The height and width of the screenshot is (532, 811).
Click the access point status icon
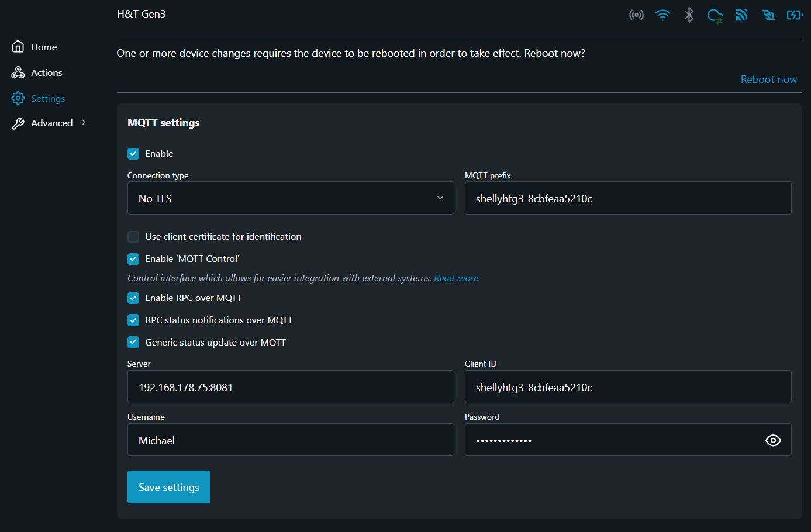coord(636,15)
